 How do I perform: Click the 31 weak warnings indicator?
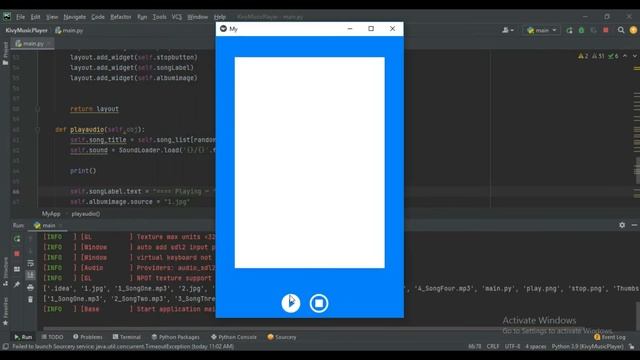pyautogui.click(x=598, y=56)
